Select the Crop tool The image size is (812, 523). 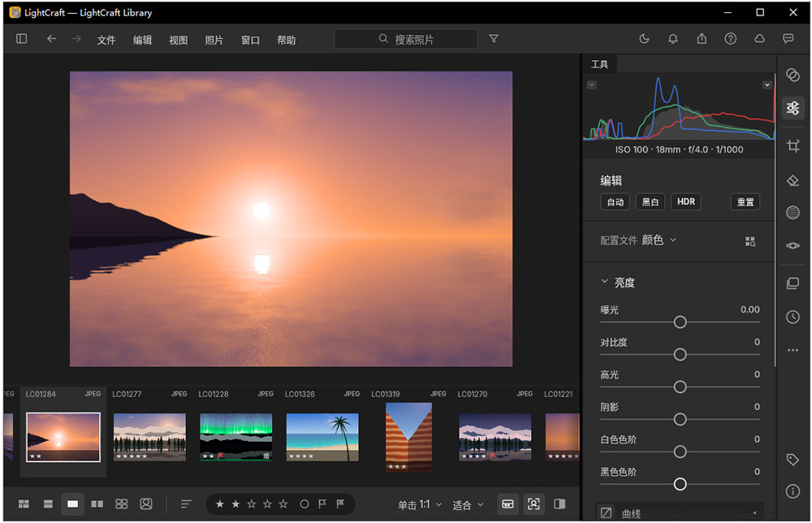point(793,146)
